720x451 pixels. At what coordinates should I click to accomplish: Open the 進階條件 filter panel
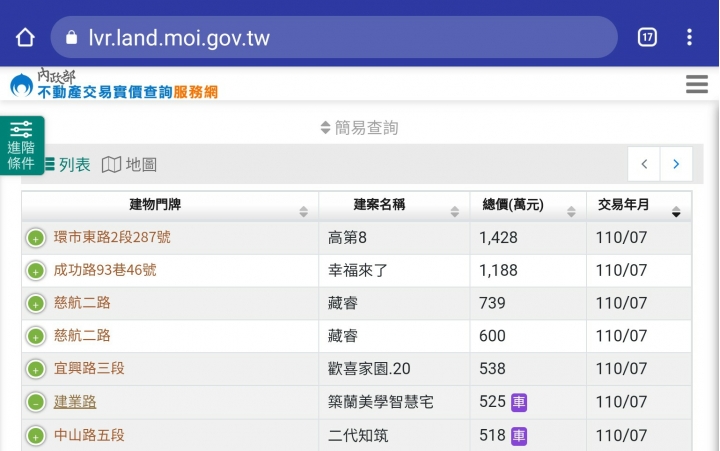22,146
